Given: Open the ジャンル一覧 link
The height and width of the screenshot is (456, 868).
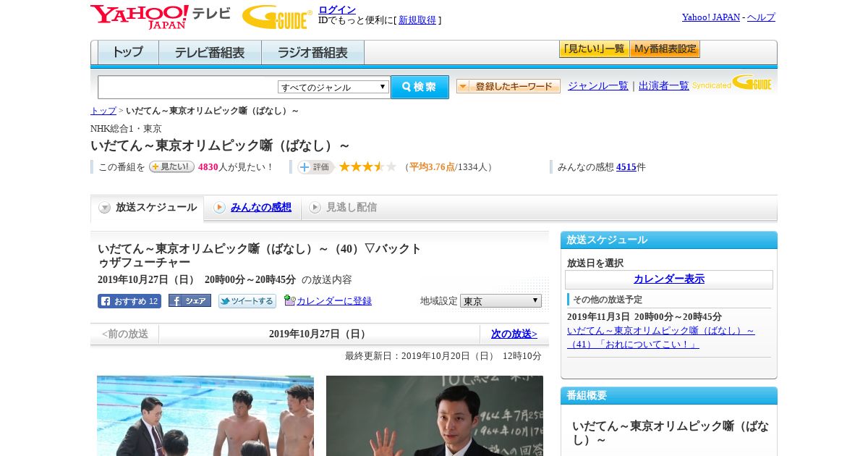Looking at the screenshot, I should point(598,86).
